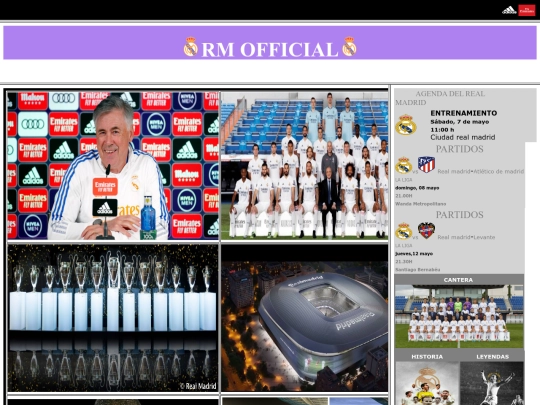Select the LEYENDAS heading
Screen dimensions: 540x405
pos(492,357)
